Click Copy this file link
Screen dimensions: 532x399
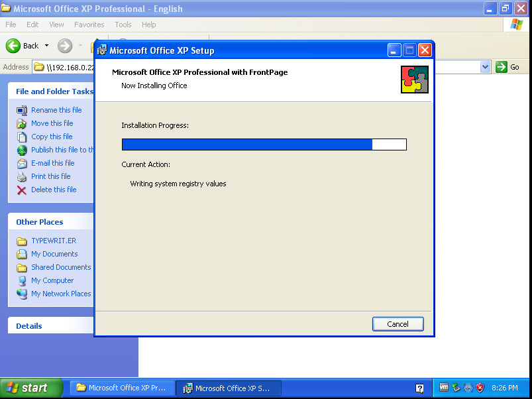click(52, 137)
